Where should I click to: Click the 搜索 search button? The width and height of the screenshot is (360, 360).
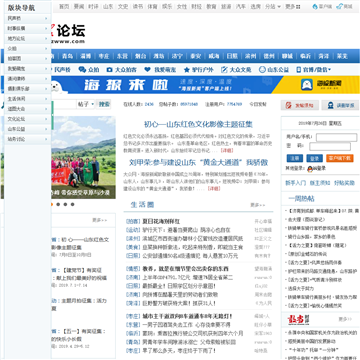point(104,104)
